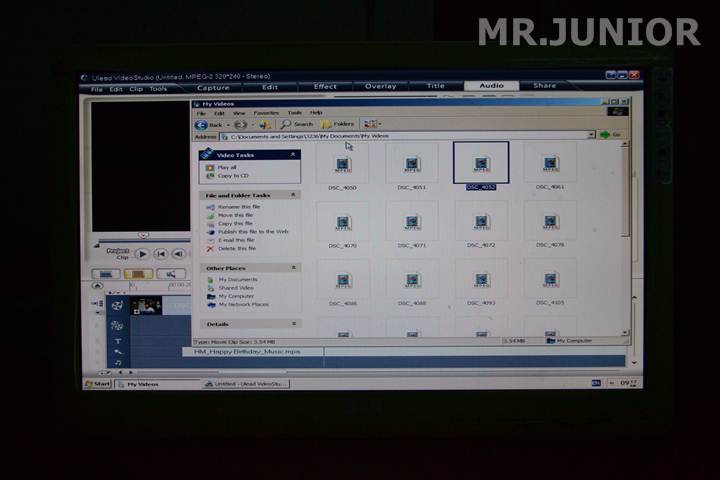The height and width of the screenshot is (480, 720).
Task: Select the DSC_4051 video file
Action: pos(412,168)
